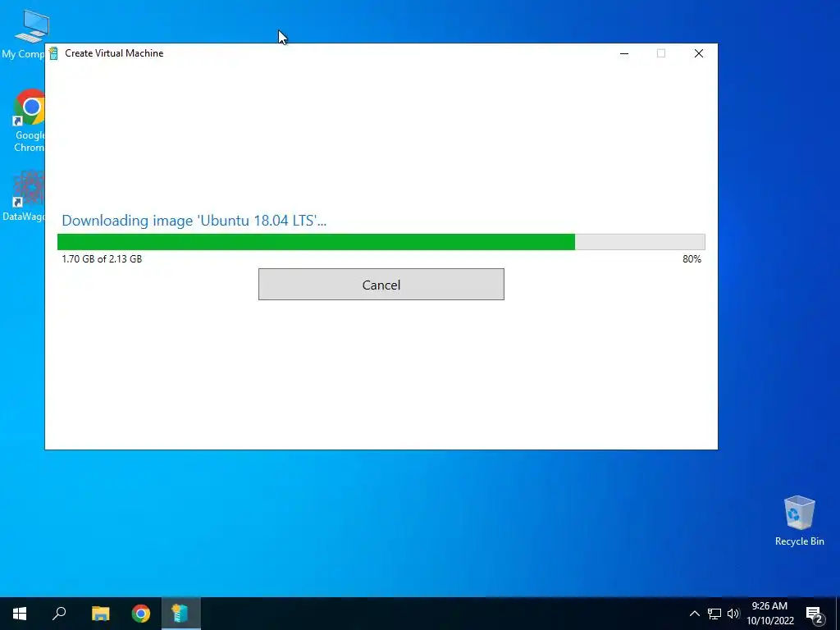Click the Create Virtual Machine title icon
Image resolution: width=840 pixels, height=630 pixels.
click(x=53, y=53)
